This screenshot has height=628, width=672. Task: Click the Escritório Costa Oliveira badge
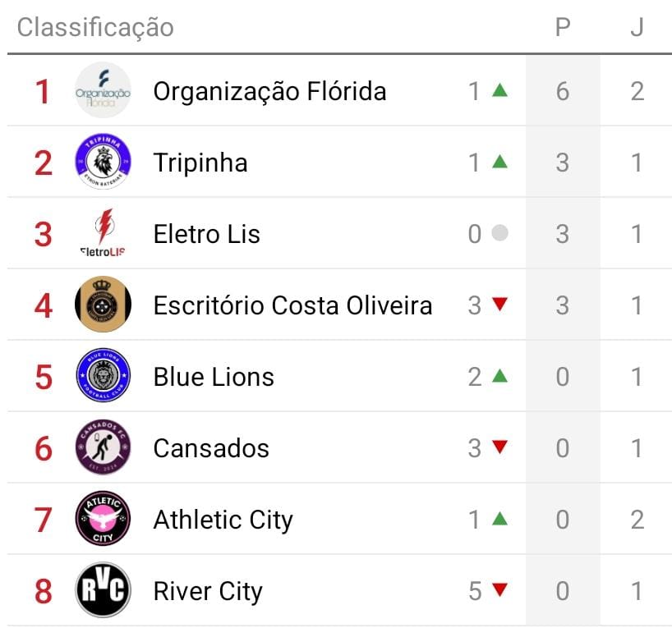[x=103, y=305]
